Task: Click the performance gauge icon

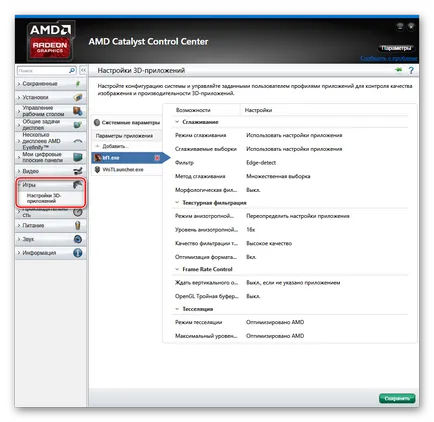Action: coord(78,212)
